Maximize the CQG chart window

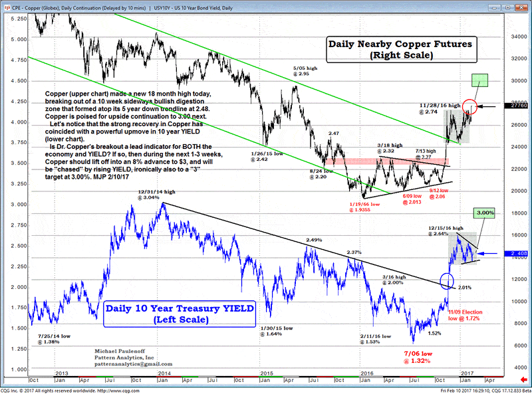[508, 7]
